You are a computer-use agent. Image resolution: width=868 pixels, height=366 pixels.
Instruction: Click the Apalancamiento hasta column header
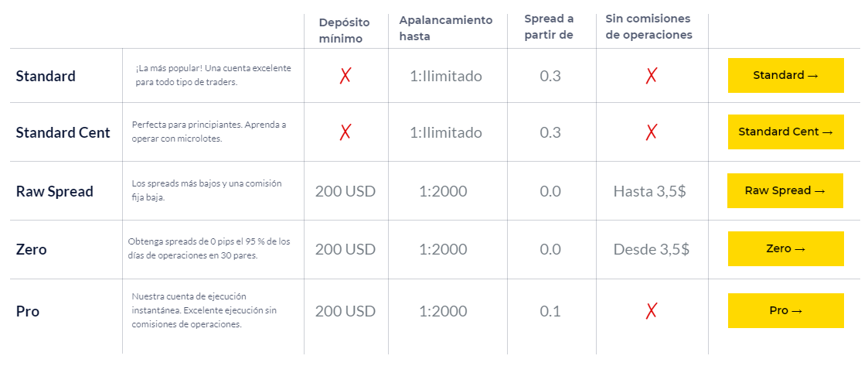[446, 28]
